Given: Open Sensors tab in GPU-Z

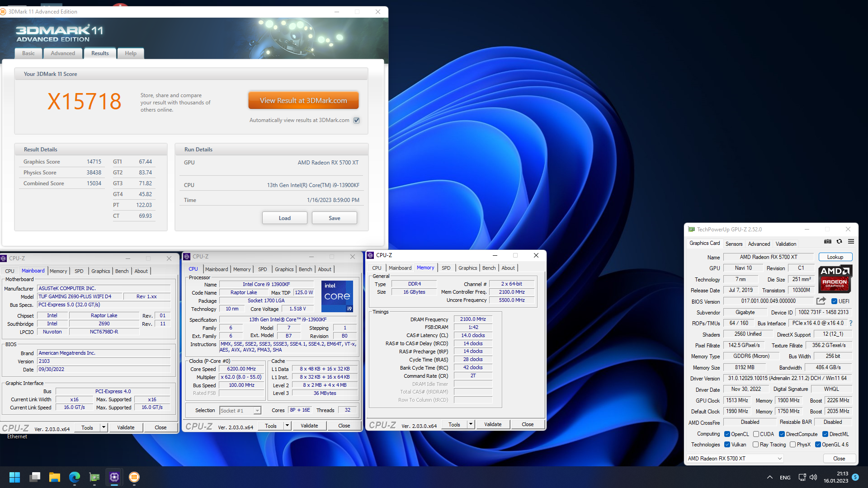Looking at the screenshot, I should pyautogui.click(x=734, y=244).
